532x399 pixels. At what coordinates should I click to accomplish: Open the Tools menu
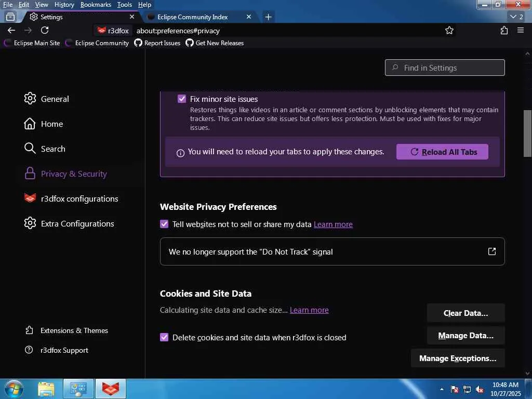(125, 4)
